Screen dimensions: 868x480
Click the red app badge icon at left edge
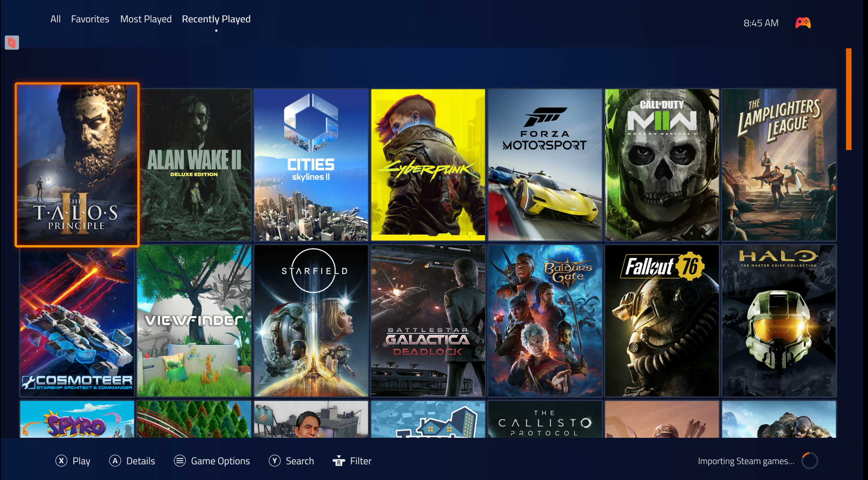12,43
